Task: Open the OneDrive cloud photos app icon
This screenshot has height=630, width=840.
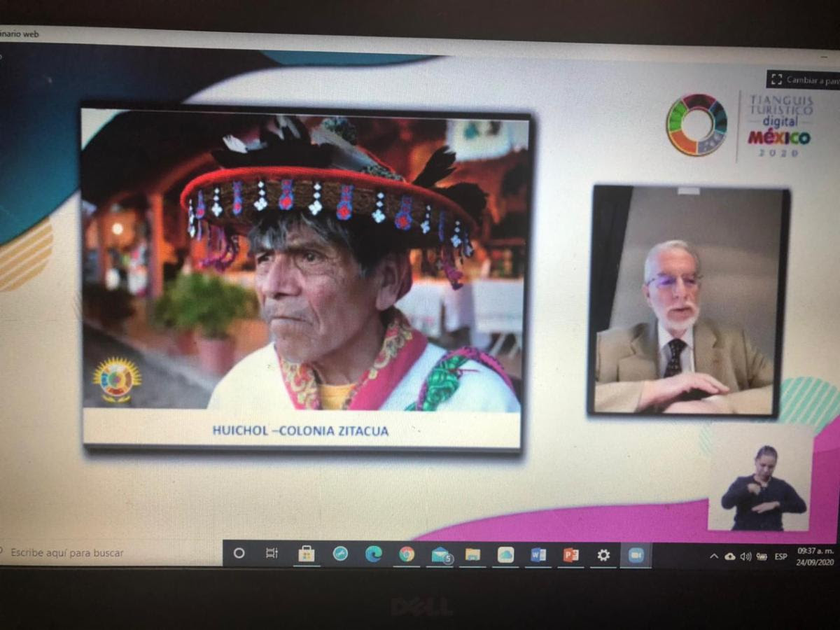Action: click(x=505, y=554)
